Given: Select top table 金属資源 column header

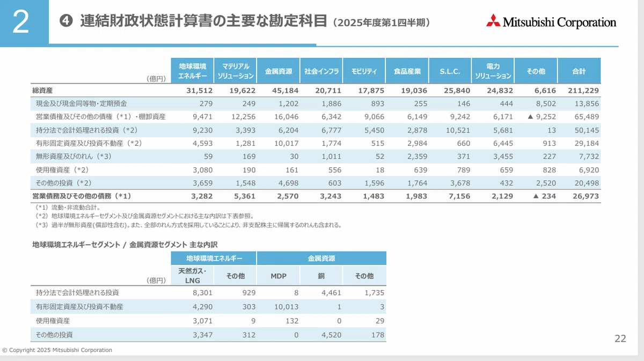Looking at the screenshot, I should tap(279, 71).
